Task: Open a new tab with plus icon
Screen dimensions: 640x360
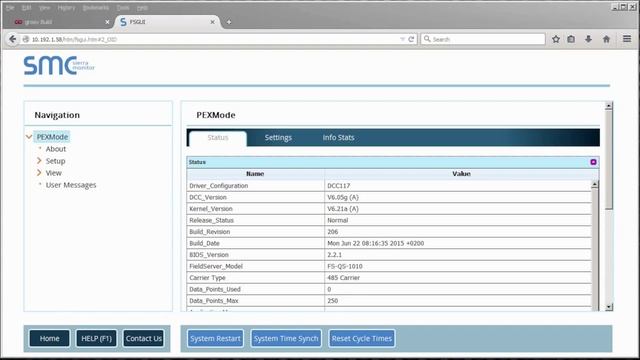Action: tap(229, 22)
